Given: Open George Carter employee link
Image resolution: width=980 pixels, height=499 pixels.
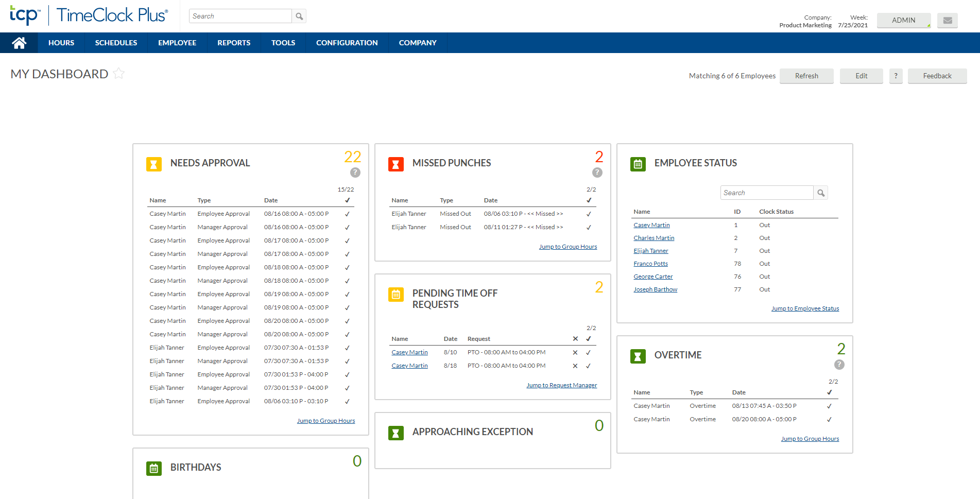Looking at the screenshot, I should point(653,277).
